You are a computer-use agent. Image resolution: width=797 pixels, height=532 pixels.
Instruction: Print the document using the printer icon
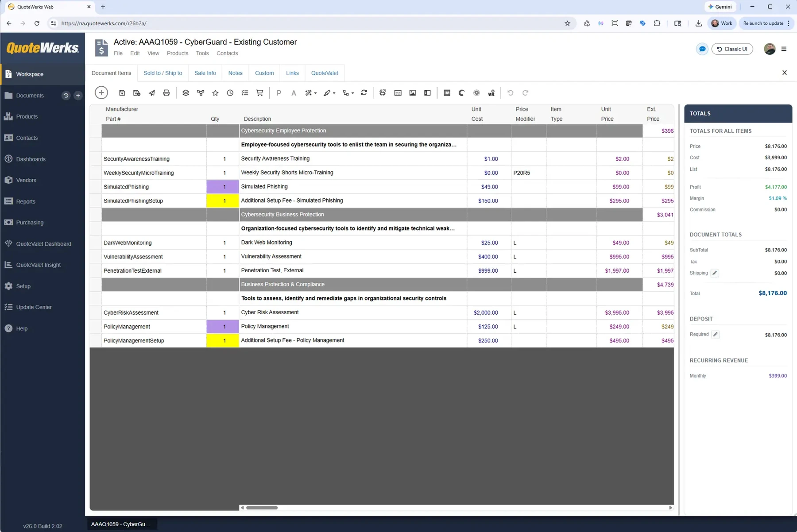click(166, 93)
